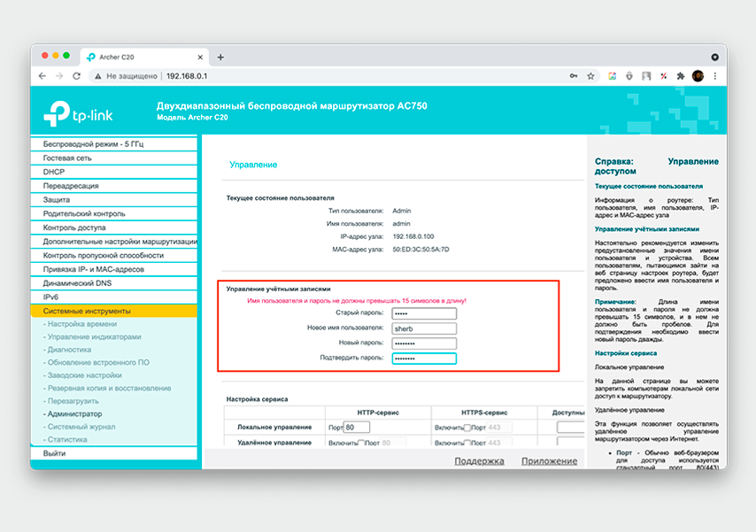
Task: Open the Chrome profile avatar
Action: pos(698,76)
